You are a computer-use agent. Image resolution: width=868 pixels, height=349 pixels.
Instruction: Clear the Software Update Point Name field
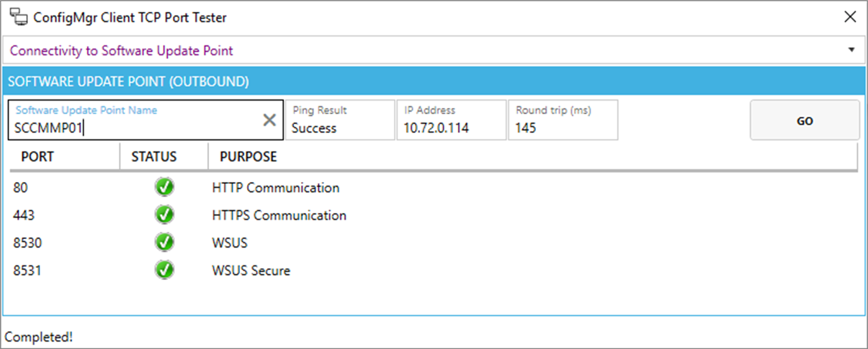pyautogui.click(x=269, y=120)
